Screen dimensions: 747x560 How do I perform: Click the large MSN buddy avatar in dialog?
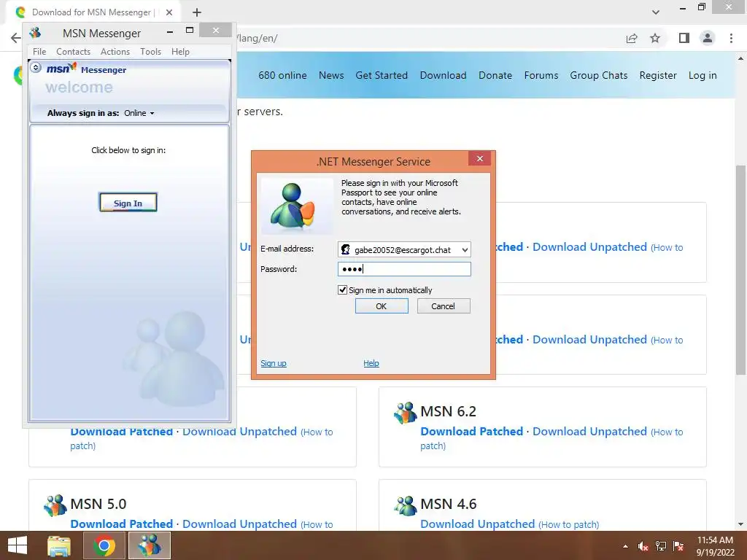(x=298, y=206)
